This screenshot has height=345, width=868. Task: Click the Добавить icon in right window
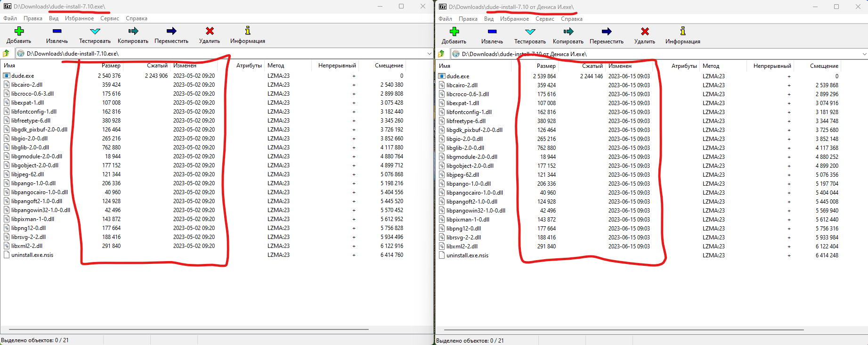point(454,32)
